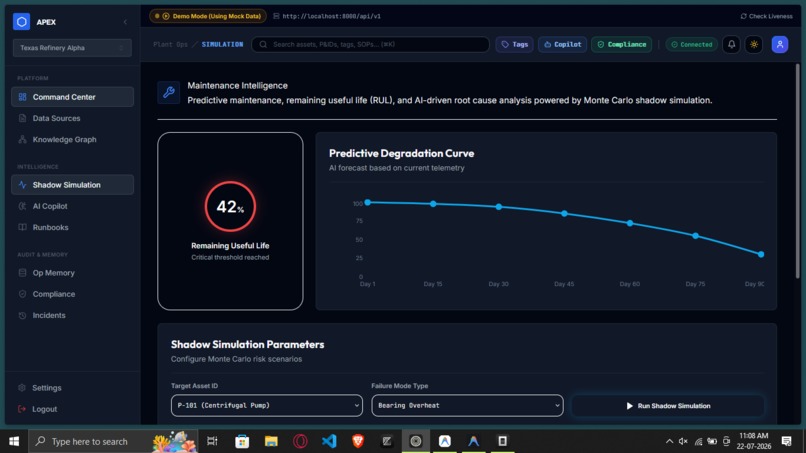Click the Day 75 data point on the curve

[695, 236]
